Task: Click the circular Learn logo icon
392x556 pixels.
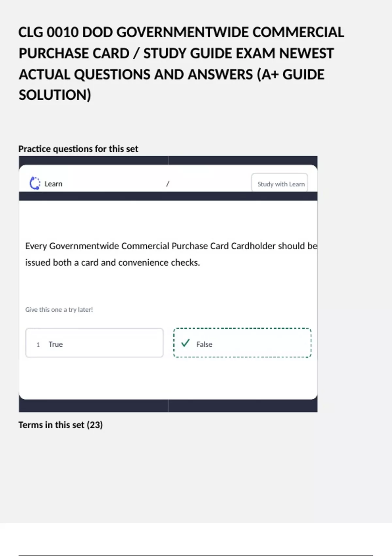Action: click(x=35, y=183)
